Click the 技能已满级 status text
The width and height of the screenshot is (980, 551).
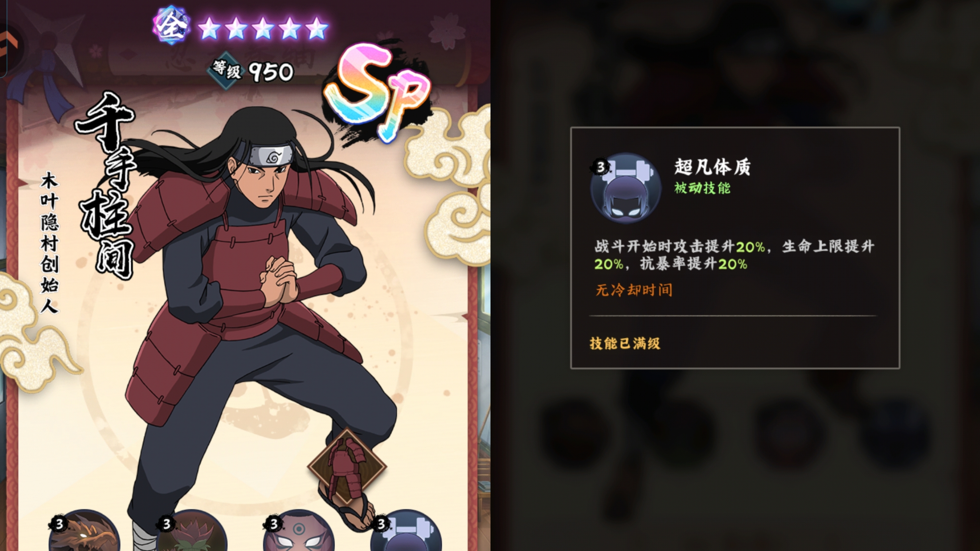pyautogui.click(x=625, y=343)
